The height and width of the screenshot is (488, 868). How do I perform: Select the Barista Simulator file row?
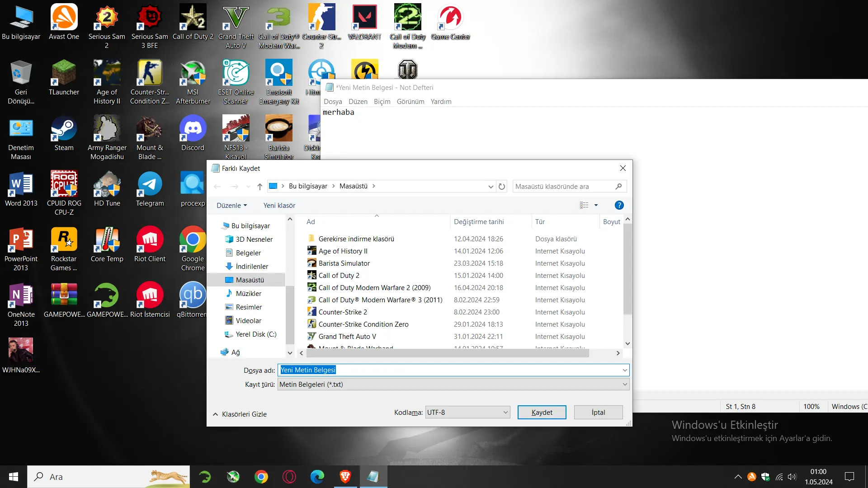click(x=344, y=263)
